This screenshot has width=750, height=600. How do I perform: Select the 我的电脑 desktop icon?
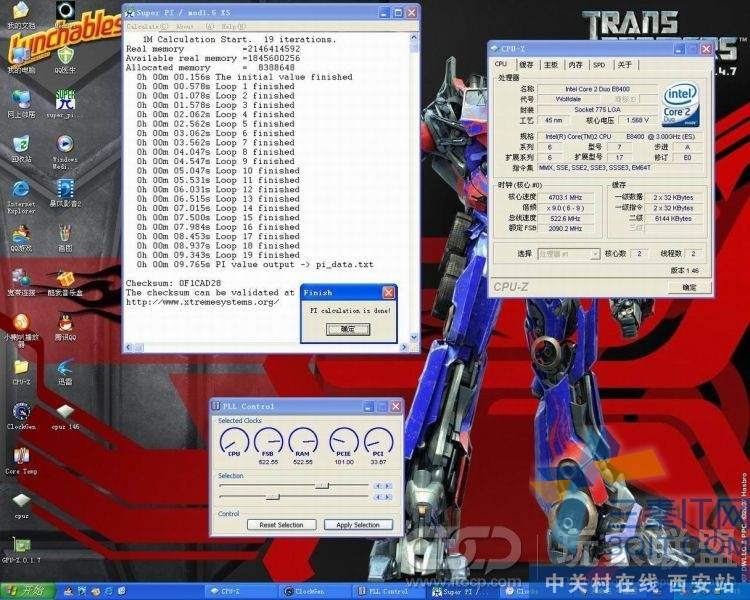coord(21,60)
